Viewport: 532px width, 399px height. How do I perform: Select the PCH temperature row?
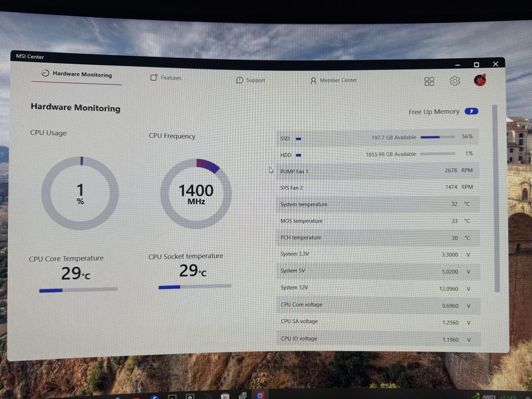coord(377,238)
